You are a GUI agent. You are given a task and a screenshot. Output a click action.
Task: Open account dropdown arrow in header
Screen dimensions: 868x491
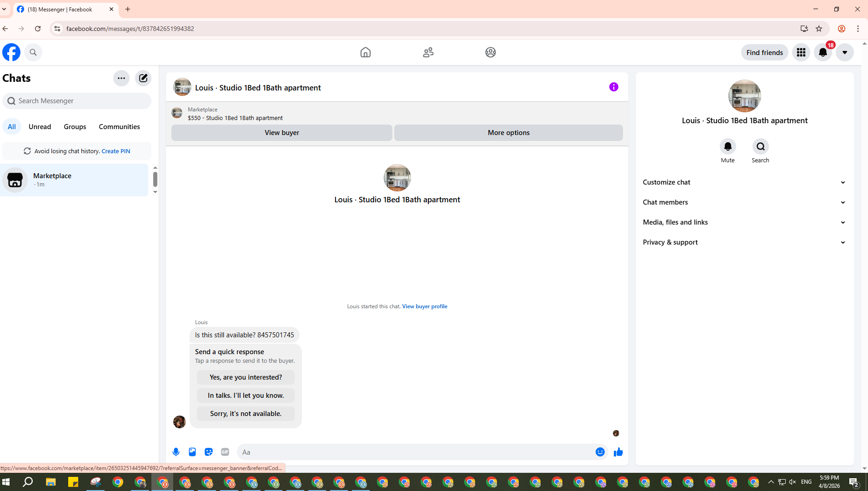click(x=845, y=52)
